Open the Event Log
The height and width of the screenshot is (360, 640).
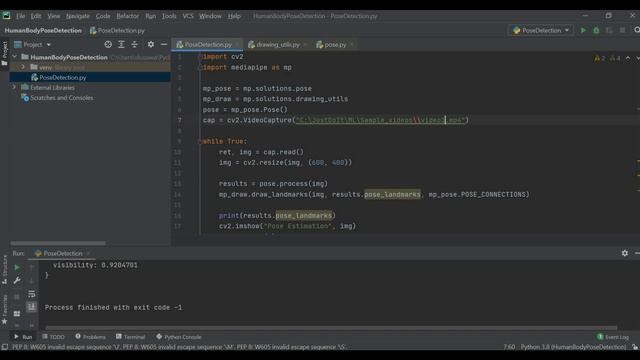[613, 337]
